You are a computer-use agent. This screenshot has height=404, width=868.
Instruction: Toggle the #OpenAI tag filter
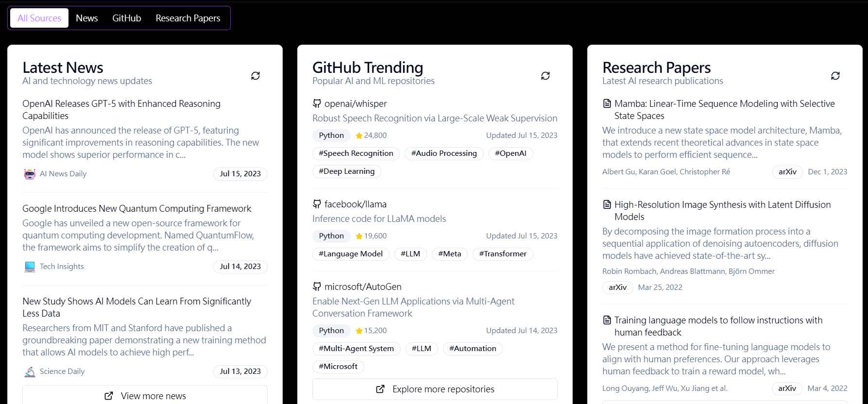tap(511, 153)
